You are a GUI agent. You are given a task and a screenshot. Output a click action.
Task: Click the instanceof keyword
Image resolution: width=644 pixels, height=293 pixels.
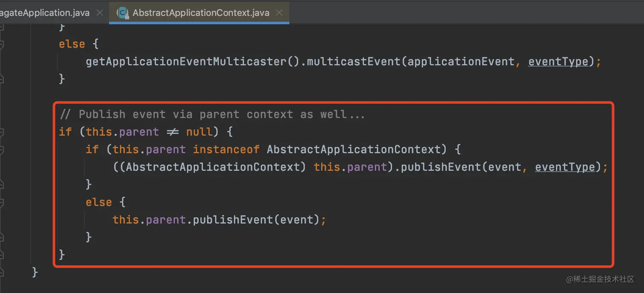pos(226,149)
